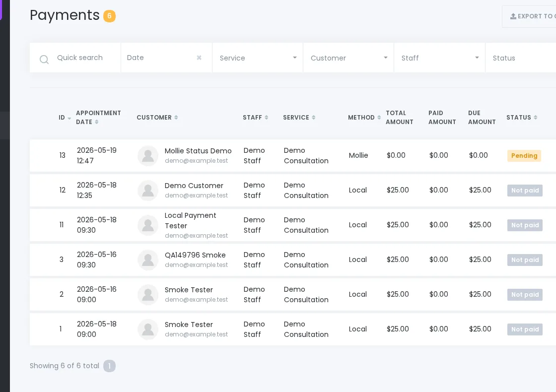Click Not paid badge for payment 2
This screenshot has width=556, height=392.
pos(525,295)
